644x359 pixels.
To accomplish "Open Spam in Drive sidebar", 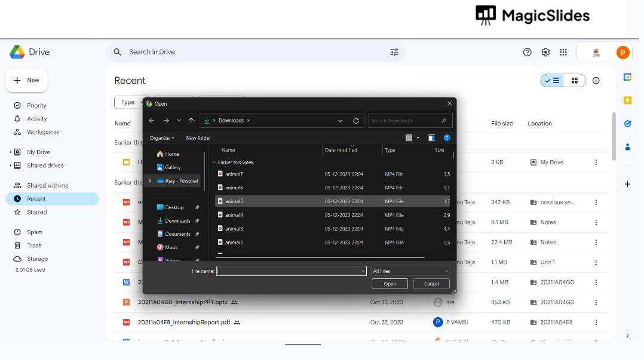I will click(x=35, y=232).
